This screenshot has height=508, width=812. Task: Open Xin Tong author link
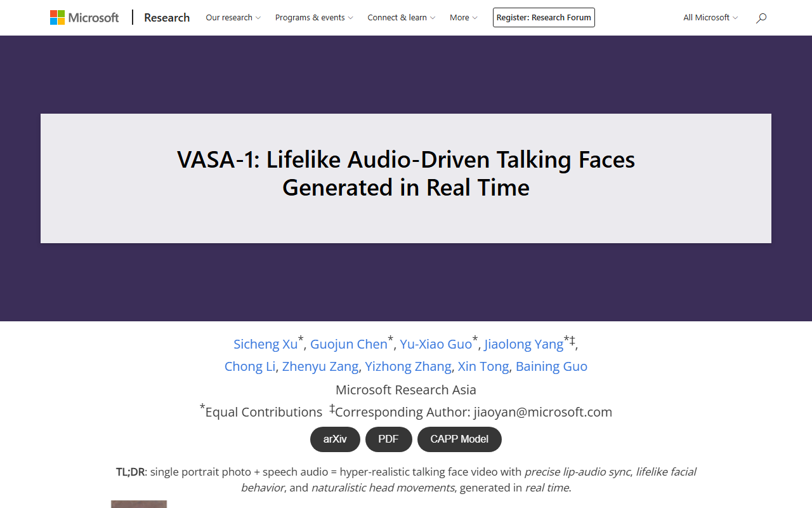point(483,366)
